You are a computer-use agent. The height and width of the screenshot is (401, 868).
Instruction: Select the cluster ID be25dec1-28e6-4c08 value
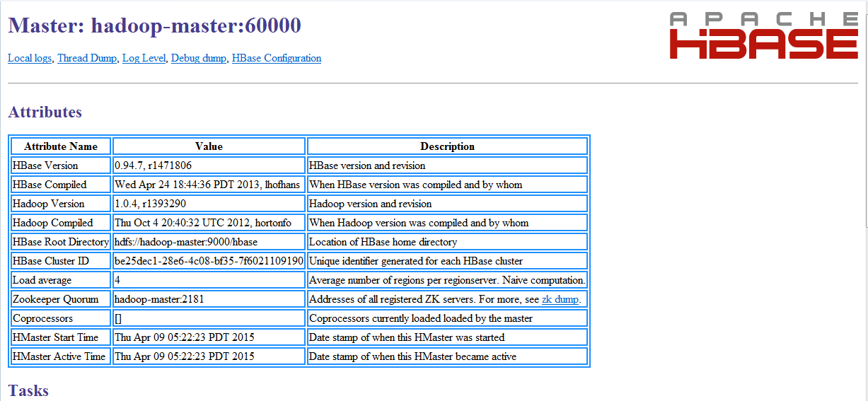pyautogui.click(x=209, y=261)
